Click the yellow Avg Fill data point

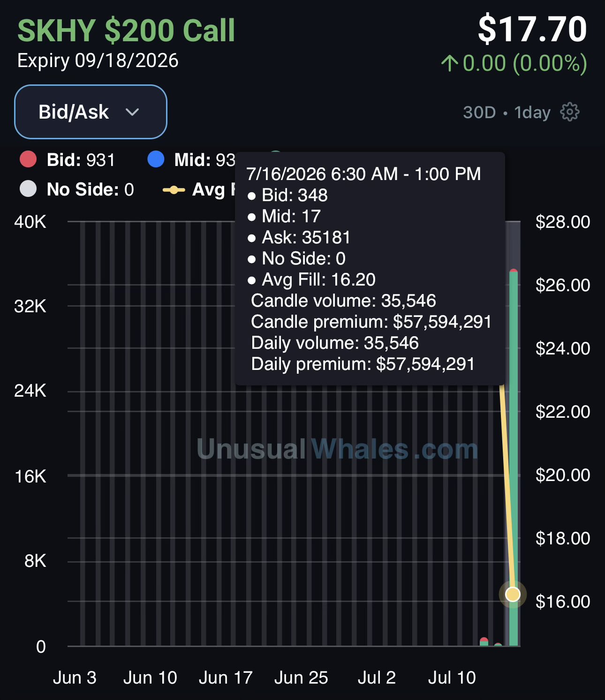tap(513, 595)
